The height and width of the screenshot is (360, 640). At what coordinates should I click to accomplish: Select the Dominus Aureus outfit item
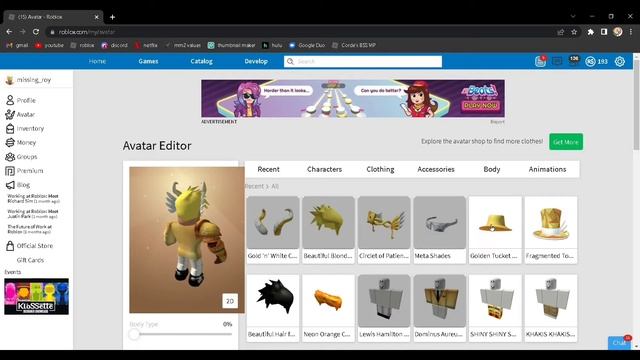(440, 308)
